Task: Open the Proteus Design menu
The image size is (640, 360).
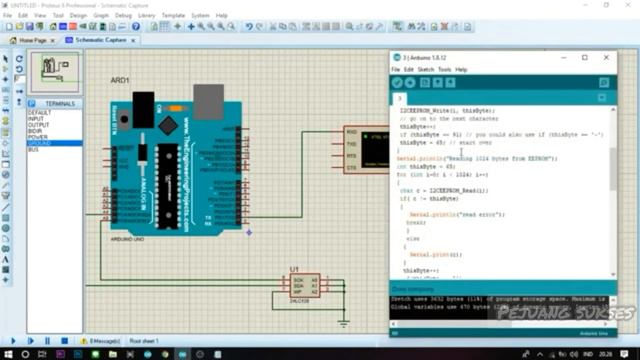Action: (x=78, y=16)
